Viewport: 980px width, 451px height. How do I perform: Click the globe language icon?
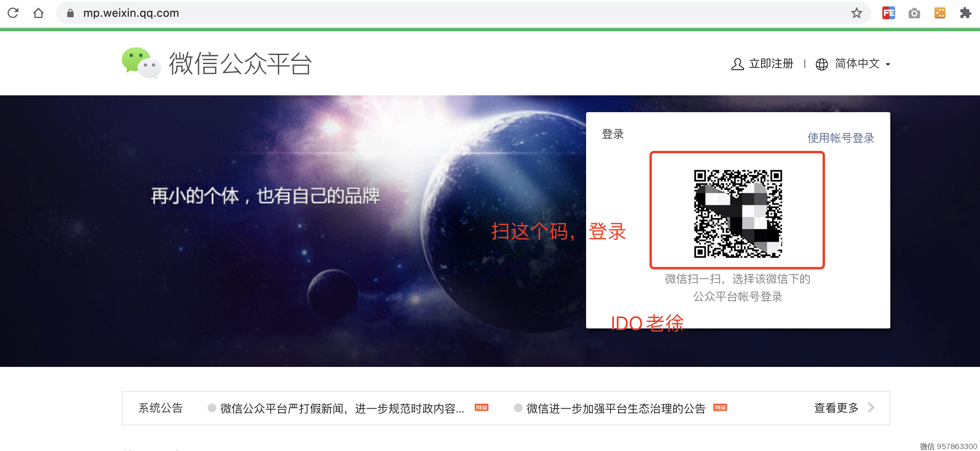coord(821,64)
